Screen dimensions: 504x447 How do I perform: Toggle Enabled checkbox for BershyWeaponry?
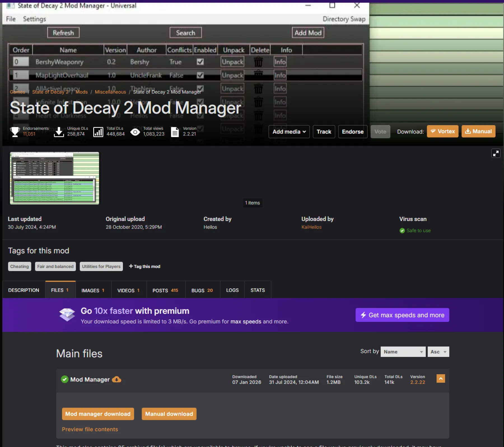tap(200, 62)
